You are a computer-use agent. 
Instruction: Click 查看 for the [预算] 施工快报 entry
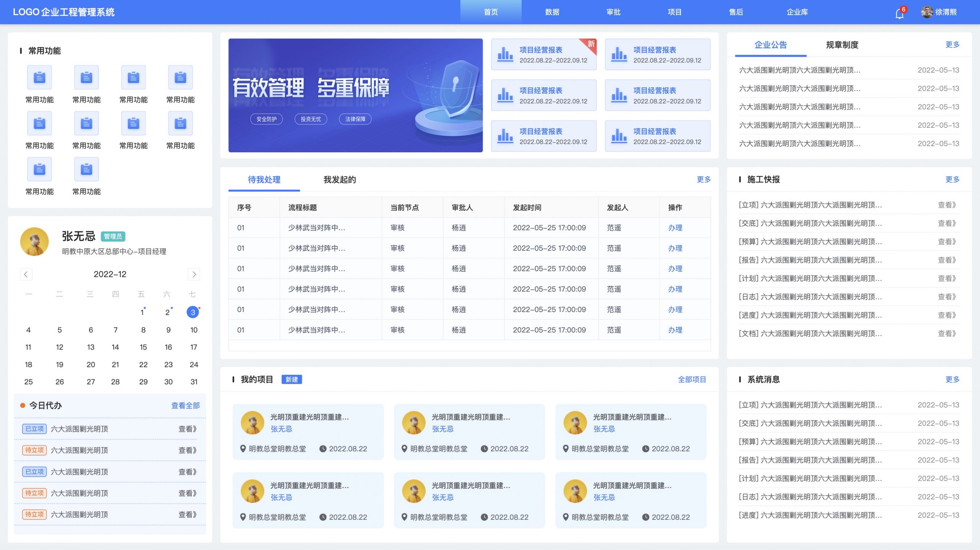pos(947,242)
